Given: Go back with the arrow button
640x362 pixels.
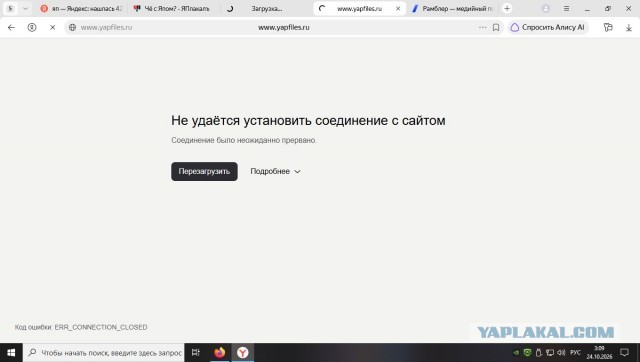Looking at the screenshot, I should point(11,27).
